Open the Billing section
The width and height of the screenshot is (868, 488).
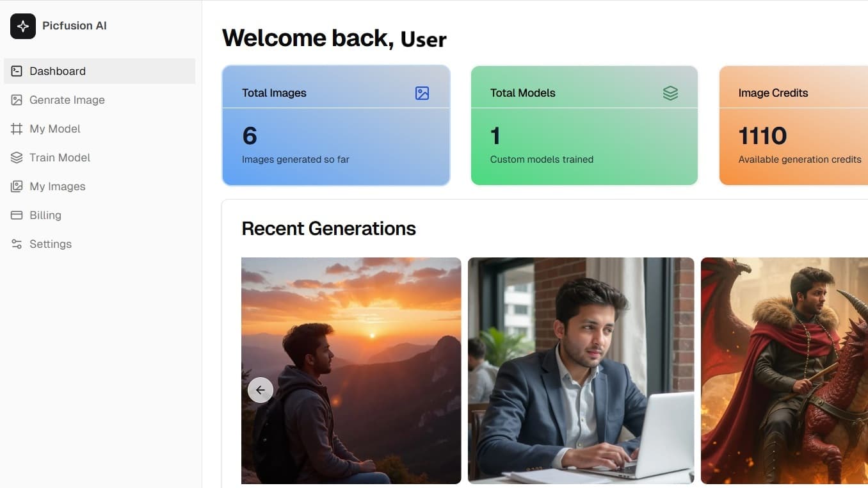(x=45, y=215)
